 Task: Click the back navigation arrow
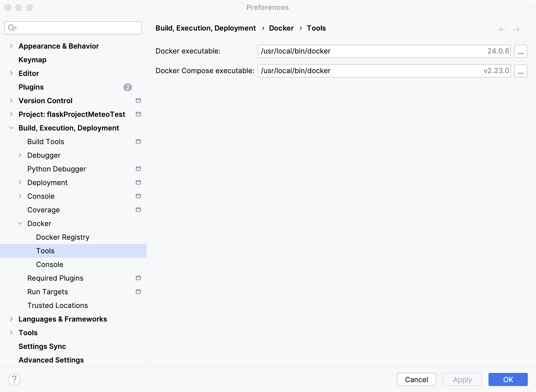point(502,29)
